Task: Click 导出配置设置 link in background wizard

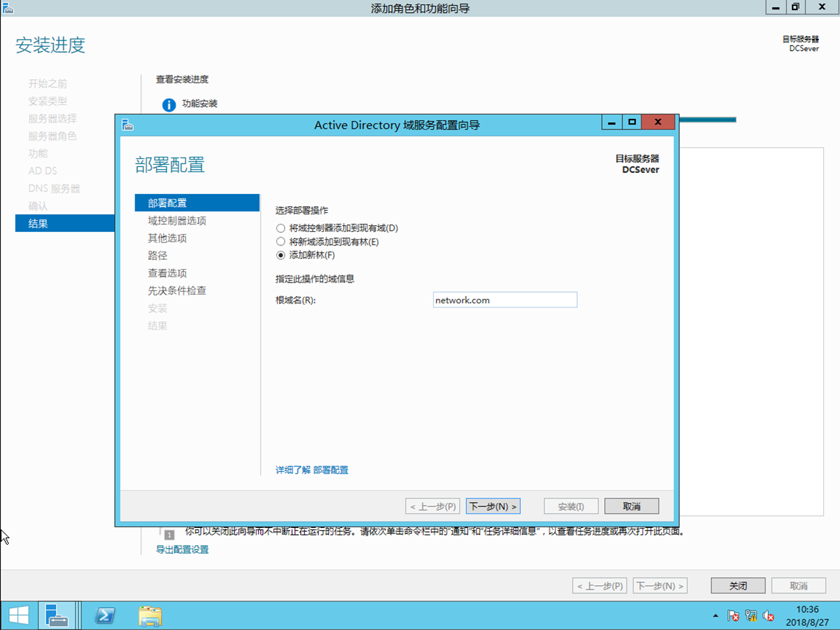Action: [x=182, y=550]
